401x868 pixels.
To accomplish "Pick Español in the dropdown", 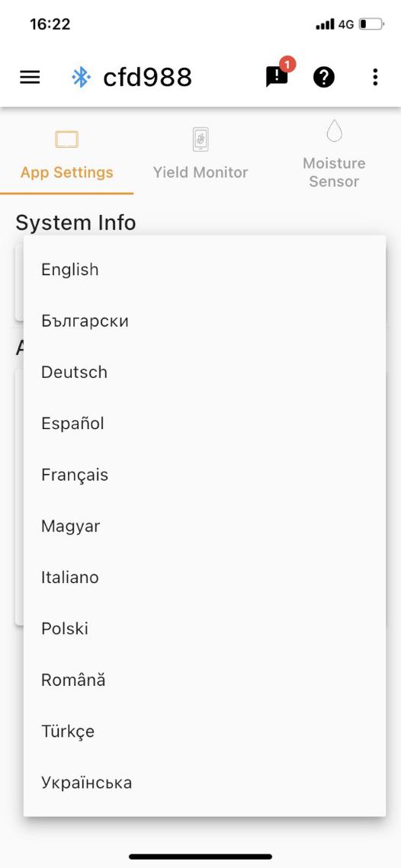I will (x=204, y=424).
